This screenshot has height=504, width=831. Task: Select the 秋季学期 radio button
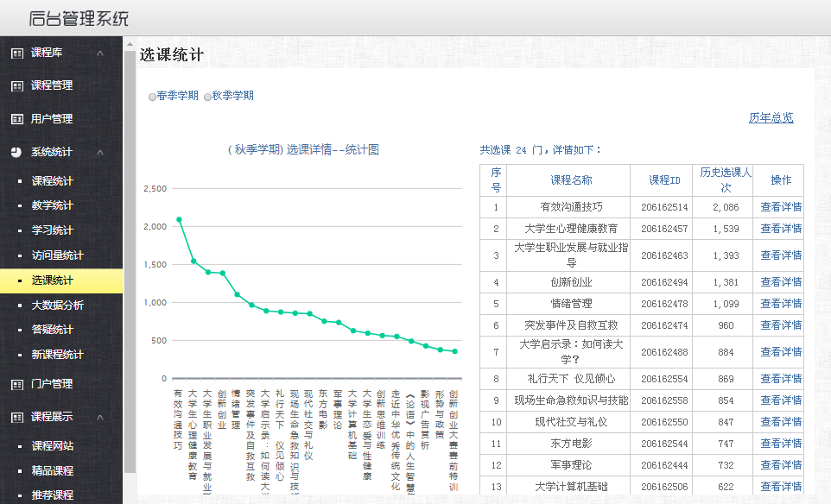click(207, 97)
